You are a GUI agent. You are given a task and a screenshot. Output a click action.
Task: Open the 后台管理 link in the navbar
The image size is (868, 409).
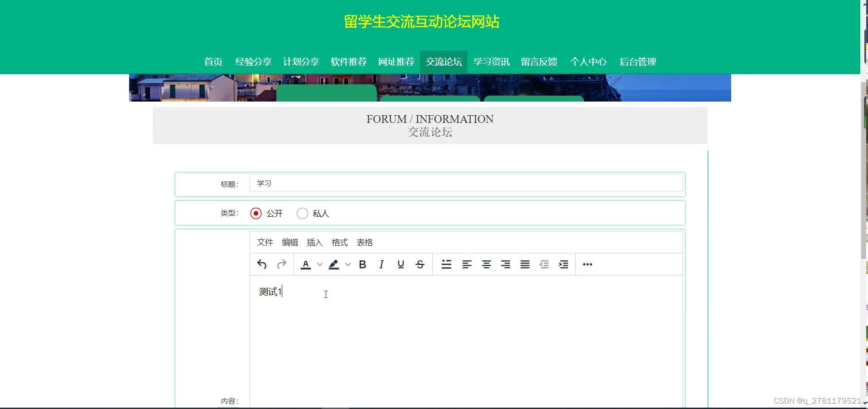coord(638,62)
